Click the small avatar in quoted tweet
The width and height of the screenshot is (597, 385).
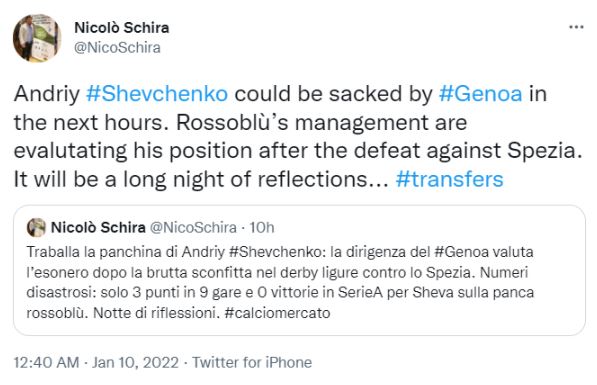(37, 227)
